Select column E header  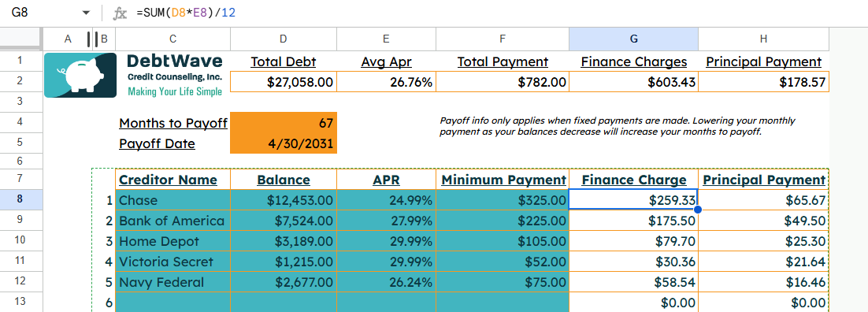(386, 39)
